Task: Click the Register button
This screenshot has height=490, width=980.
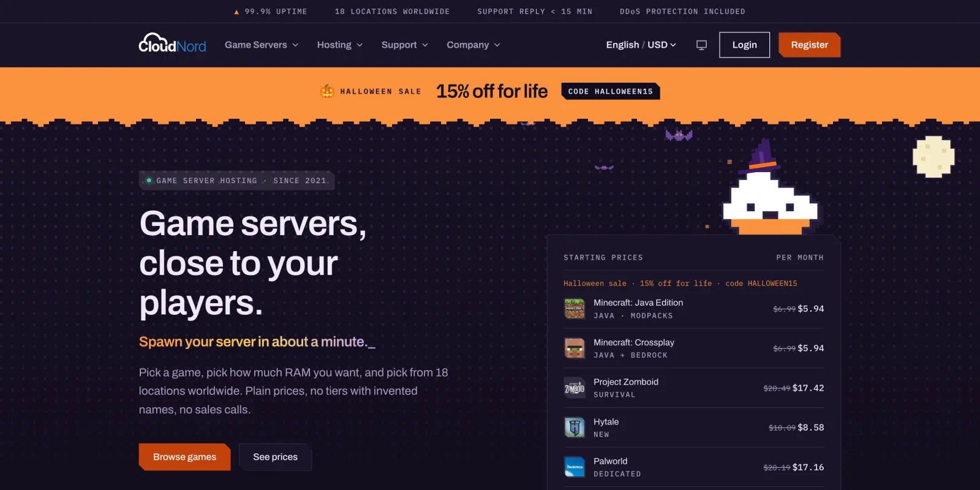Action: click(809, 45)
